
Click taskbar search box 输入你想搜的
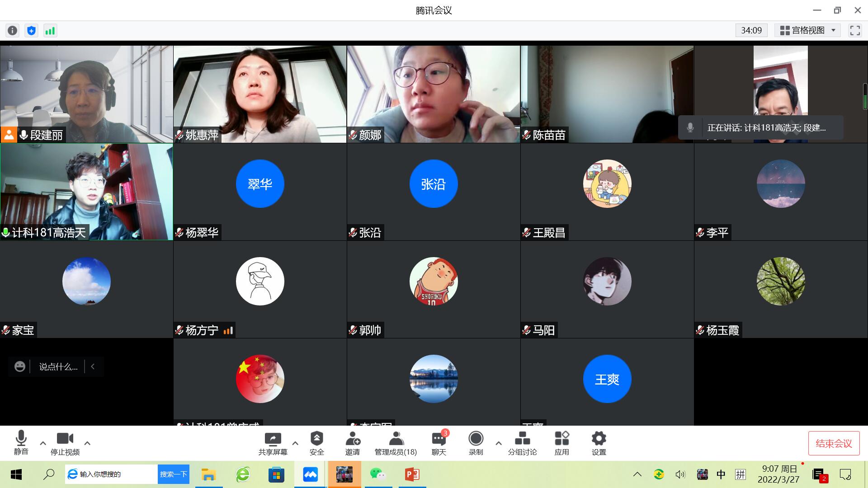[111, 474]
